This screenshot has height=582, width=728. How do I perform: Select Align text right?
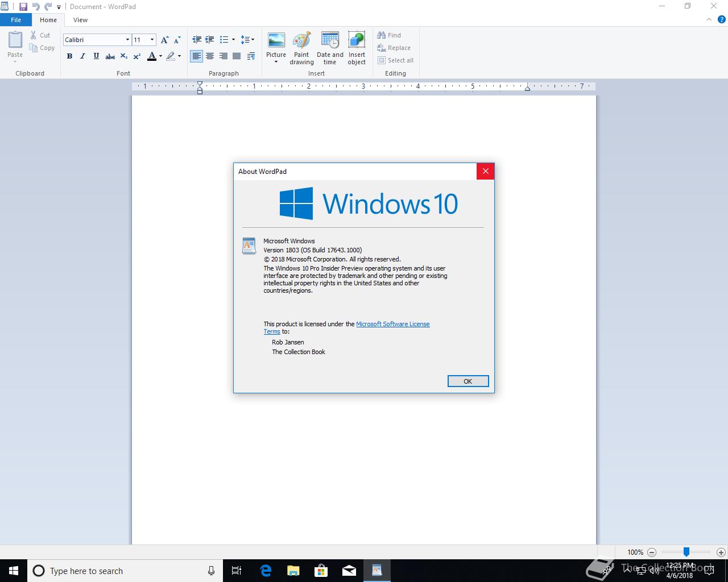(224, 56)
